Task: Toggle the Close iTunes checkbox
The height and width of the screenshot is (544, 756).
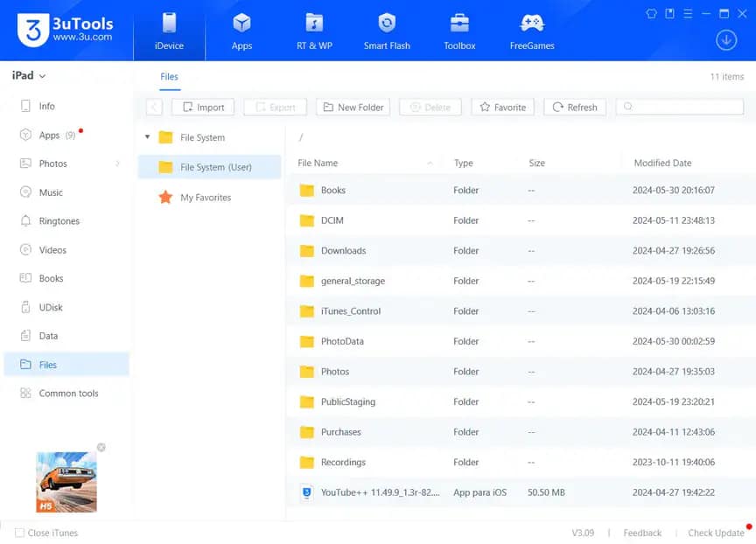Action: click(19, 533)
